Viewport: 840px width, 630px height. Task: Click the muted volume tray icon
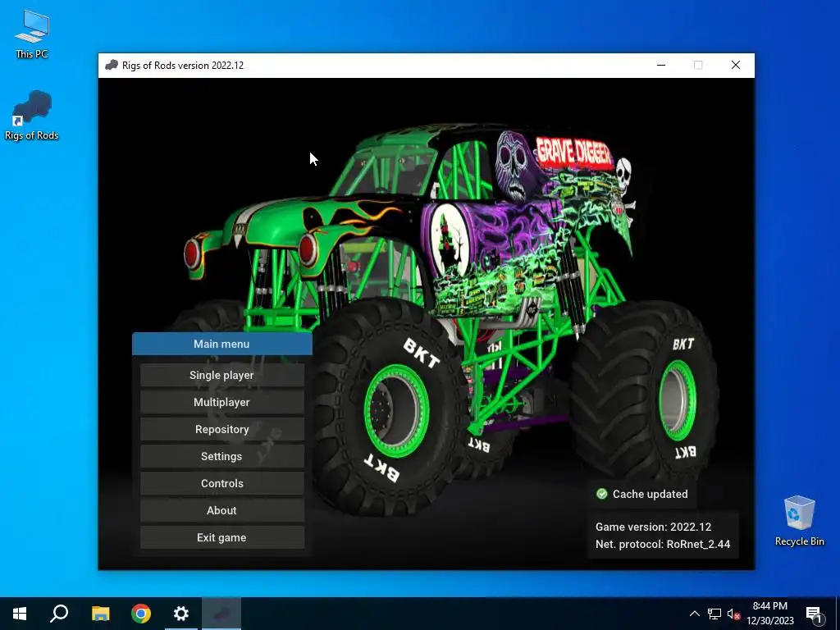point(733,614)
